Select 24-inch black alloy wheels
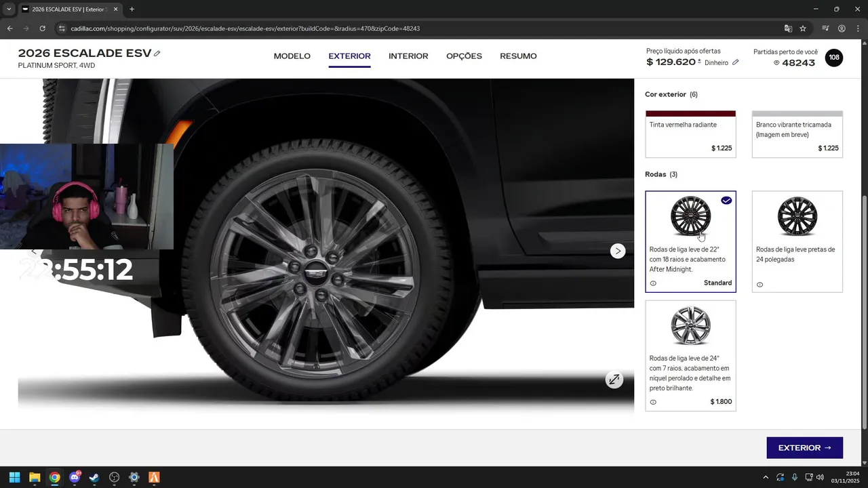 tap(797, 241)
